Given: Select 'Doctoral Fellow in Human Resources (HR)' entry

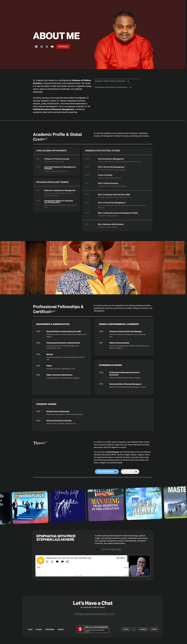Looking at the screenshot, I should click(x=61, y=334).
